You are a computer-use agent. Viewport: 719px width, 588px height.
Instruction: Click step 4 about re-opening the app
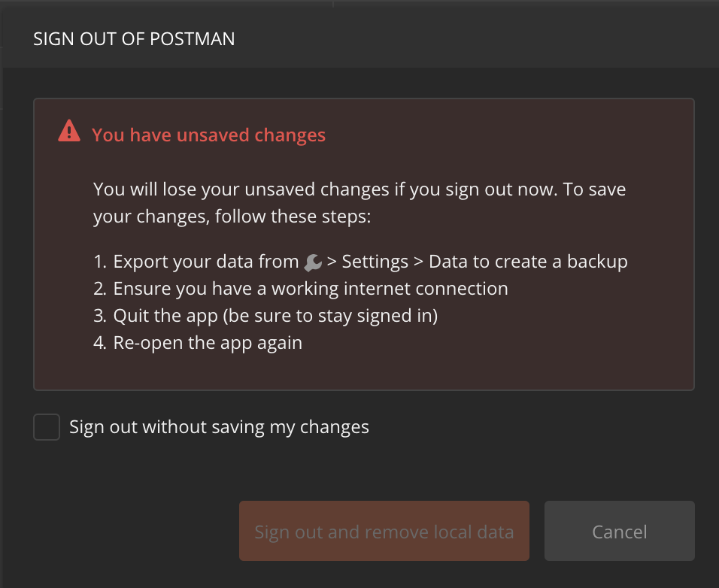208,342
